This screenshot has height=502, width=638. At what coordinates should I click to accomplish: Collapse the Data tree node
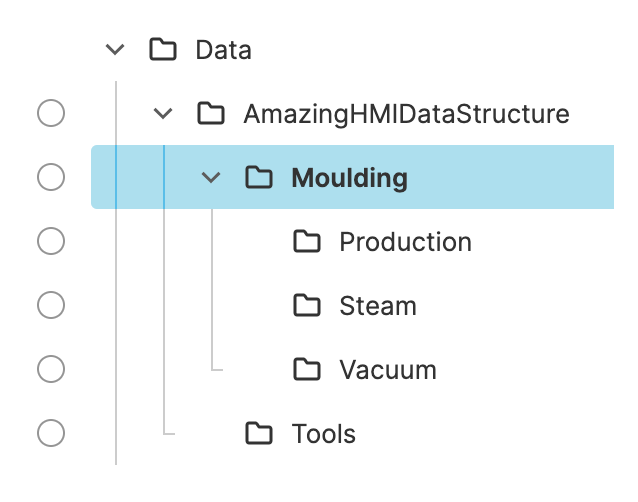point(115,49)
